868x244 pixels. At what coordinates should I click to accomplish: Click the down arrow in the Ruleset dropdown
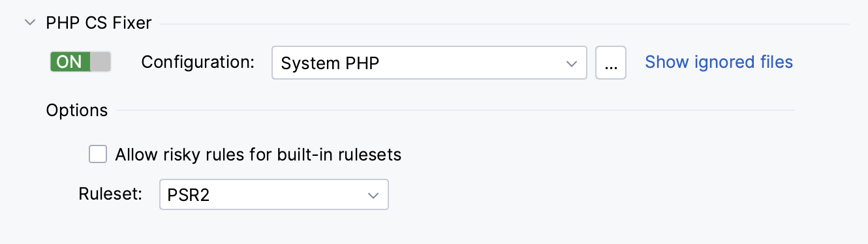coord(373,195)
